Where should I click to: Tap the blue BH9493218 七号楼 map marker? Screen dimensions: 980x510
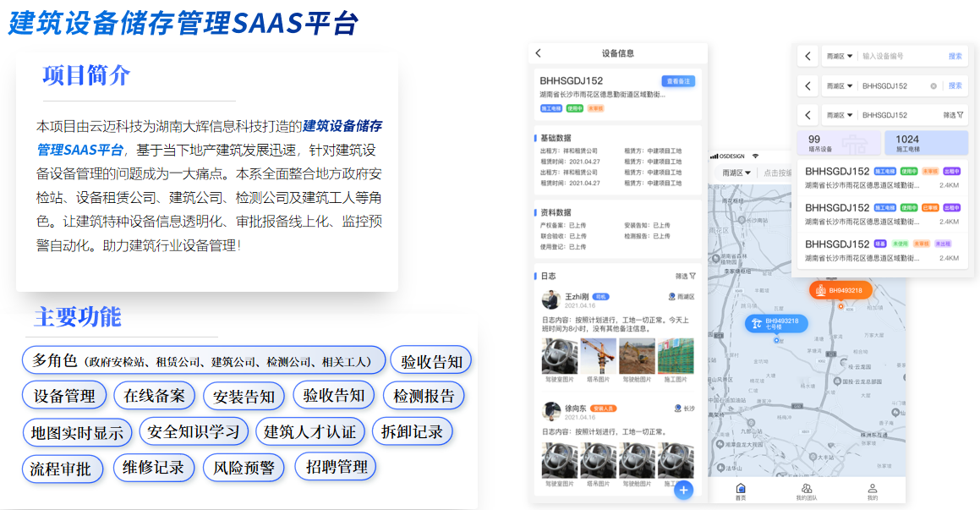[x=776, y=324]
